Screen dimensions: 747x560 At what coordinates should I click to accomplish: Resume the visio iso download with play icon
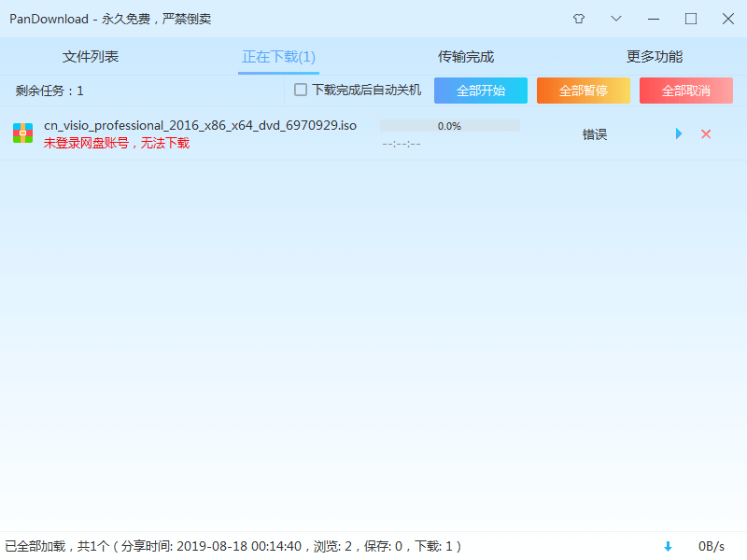(679, 133)
